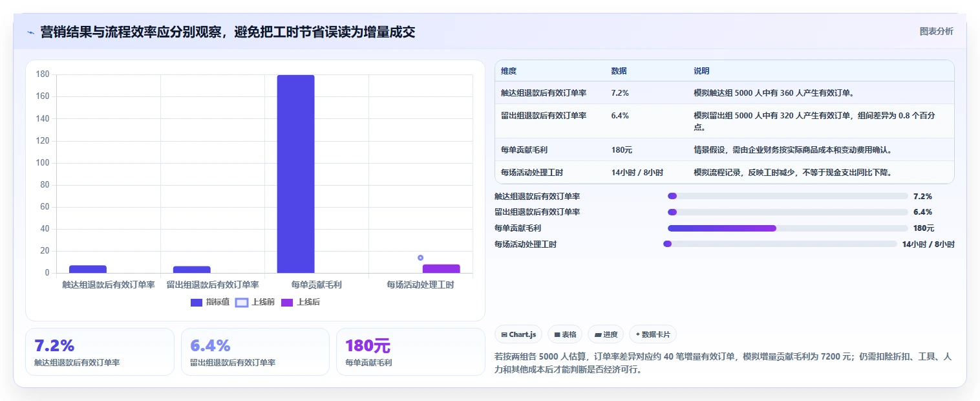The image size is (980, 401).
Task: Click the 维度 column header
Action: [x=508, y=71]
